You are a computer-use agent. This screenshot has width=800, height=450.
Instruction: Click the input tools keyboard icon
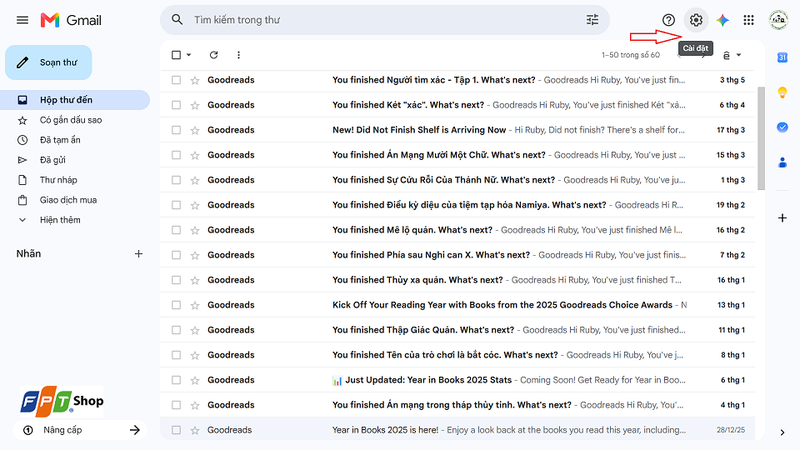tap(727, 55)
